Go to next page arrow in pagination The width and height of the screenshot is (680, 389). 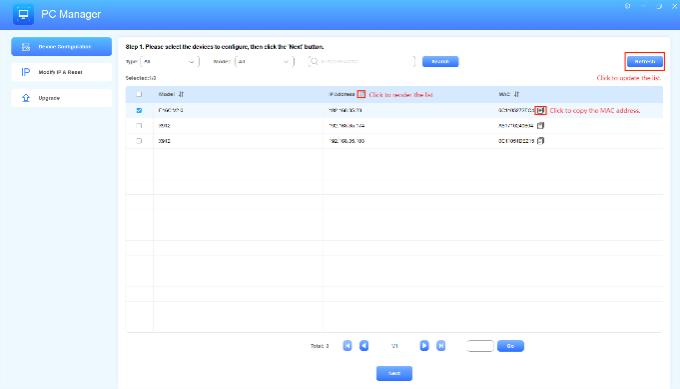(424, 346)
